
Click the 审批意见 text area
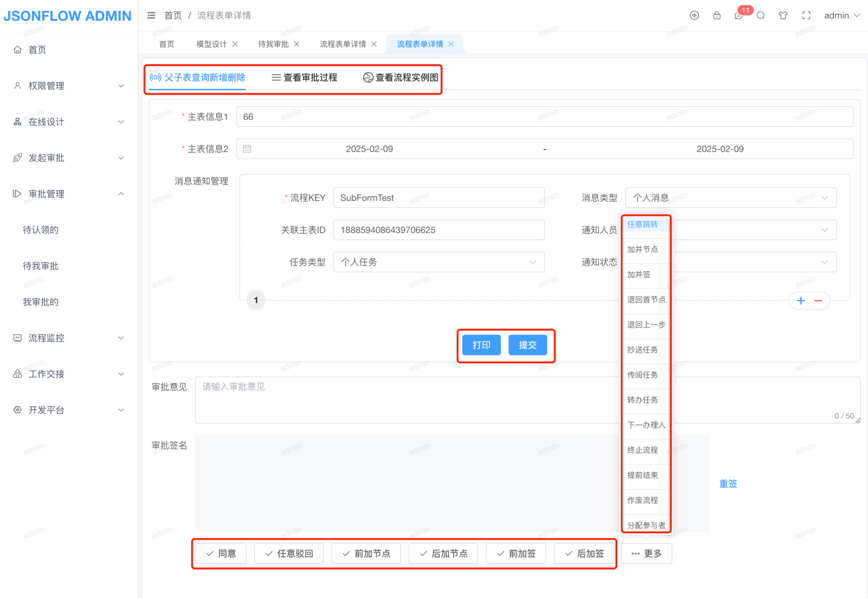(405, 400)
